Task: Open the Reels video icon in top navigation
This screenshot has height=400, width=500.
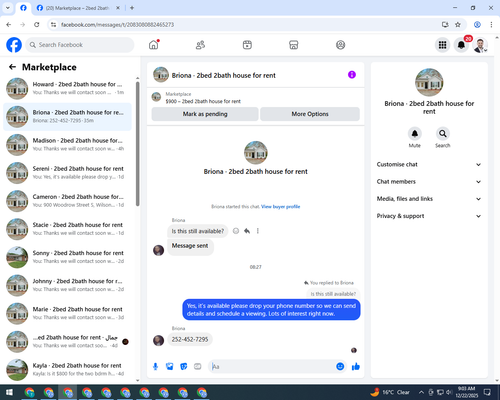Action: (247, 45)
